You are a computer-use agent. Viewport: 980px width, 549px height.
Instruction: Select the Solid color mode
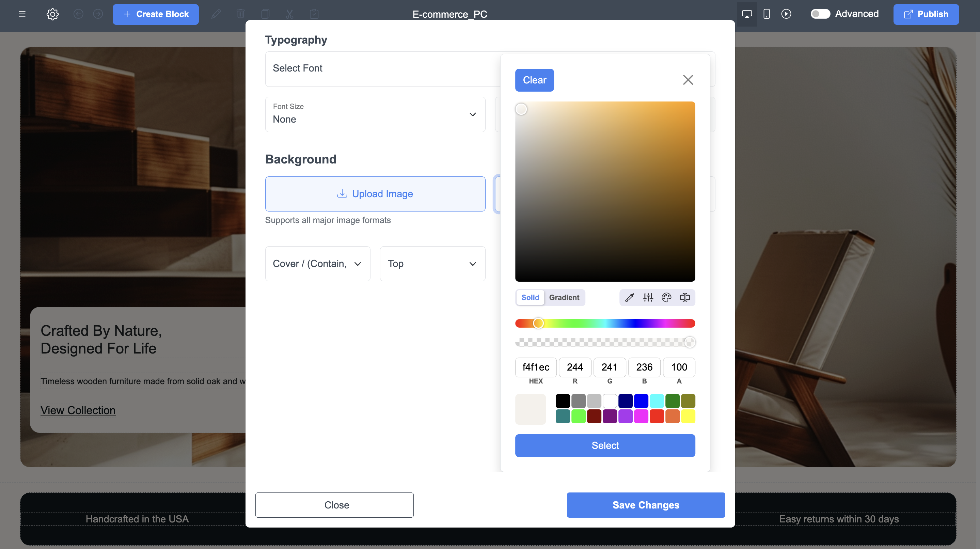click(530, 298)
